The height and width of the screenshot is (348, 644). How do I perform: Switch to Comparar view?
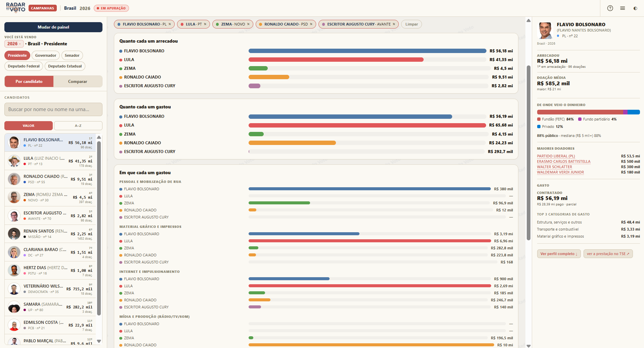pyautogui.click(x=78, y=82)
